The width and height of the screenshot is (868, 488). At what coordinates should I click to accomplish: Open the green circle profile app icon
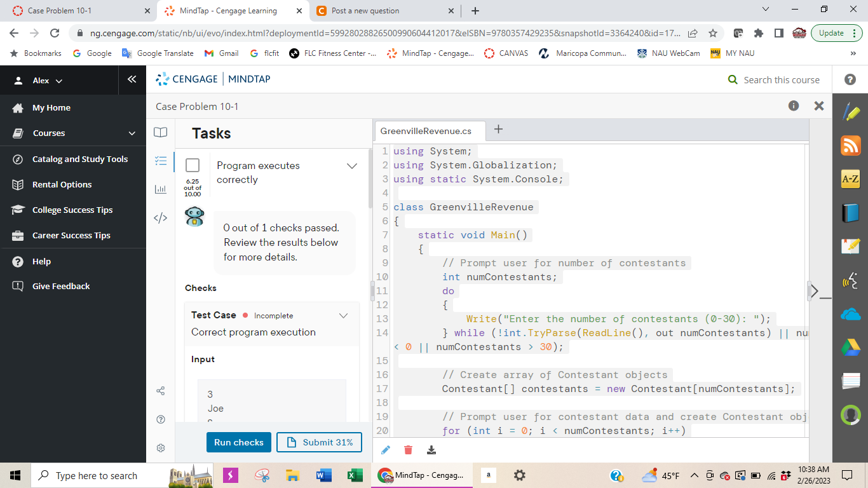pos(850,415)
